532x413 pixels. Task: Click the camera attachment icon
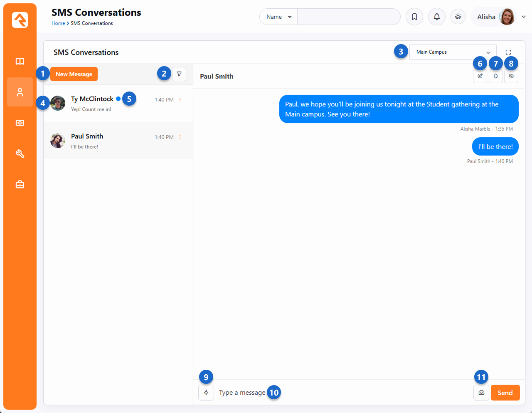[x=481, y=393]
